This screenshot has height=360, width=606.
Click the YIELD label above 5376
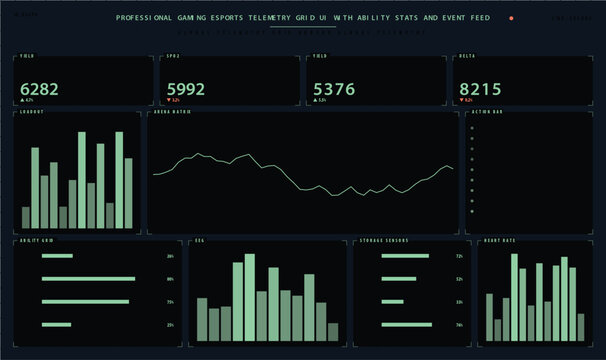320,56
